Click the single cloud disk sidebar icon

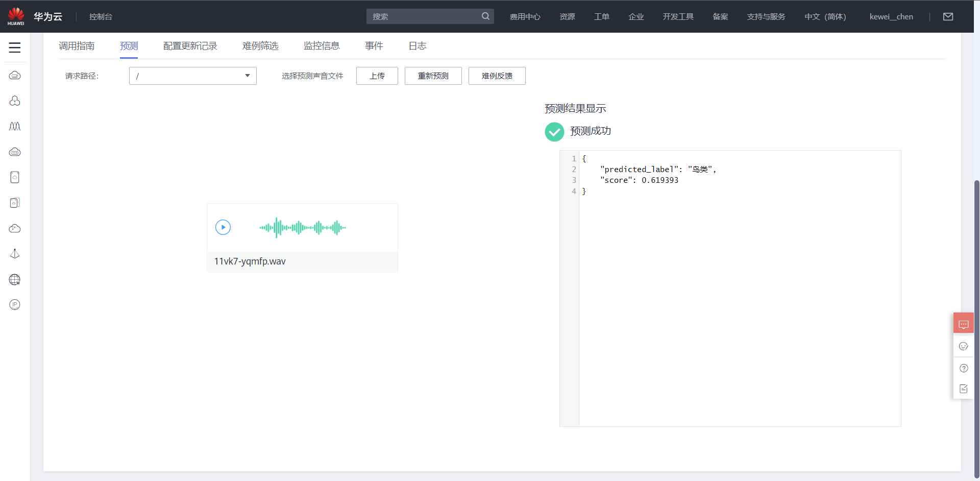[x=15, y=177]
